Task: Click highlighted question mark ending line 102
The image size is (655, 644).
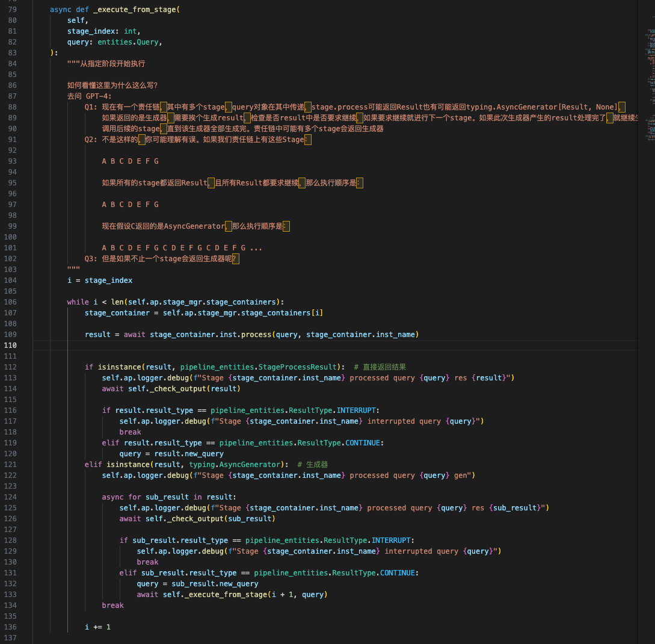Action: [x=235, y=259]
